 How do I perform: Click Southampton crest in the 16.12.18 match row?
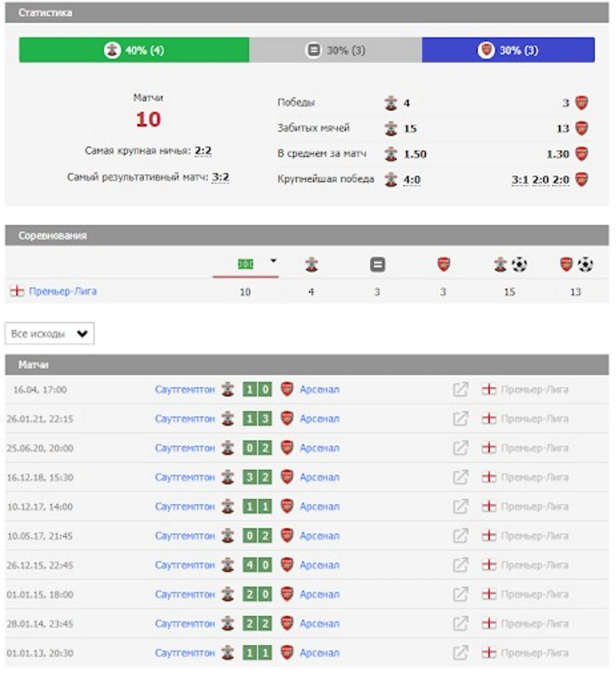(228, 477)
